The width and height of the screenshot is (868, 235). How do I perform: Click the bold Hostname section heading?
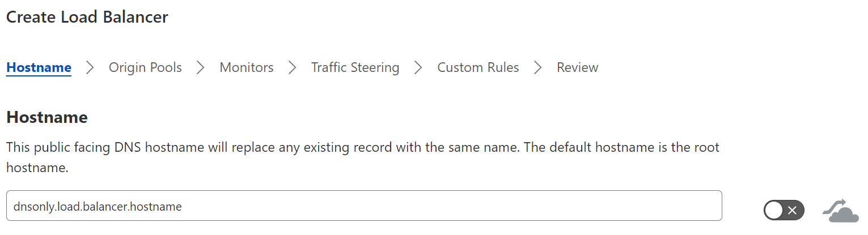tap(47, 118)
